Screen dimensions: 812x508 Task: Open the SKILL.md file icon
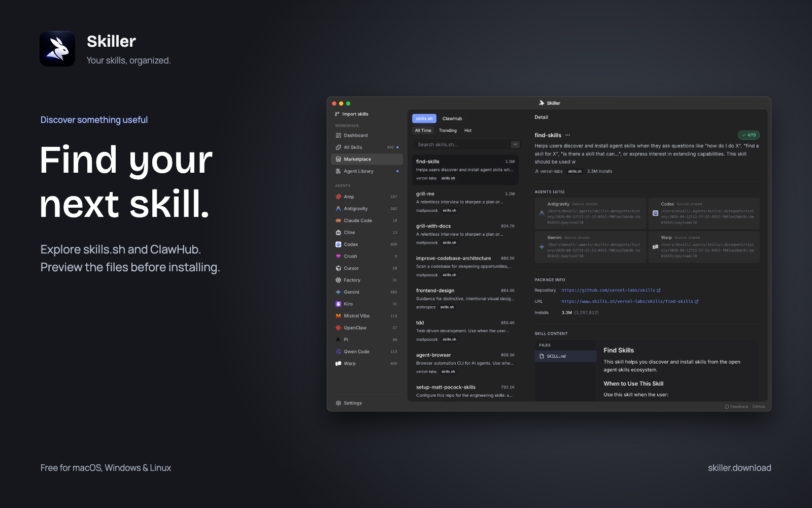[542, 356]
